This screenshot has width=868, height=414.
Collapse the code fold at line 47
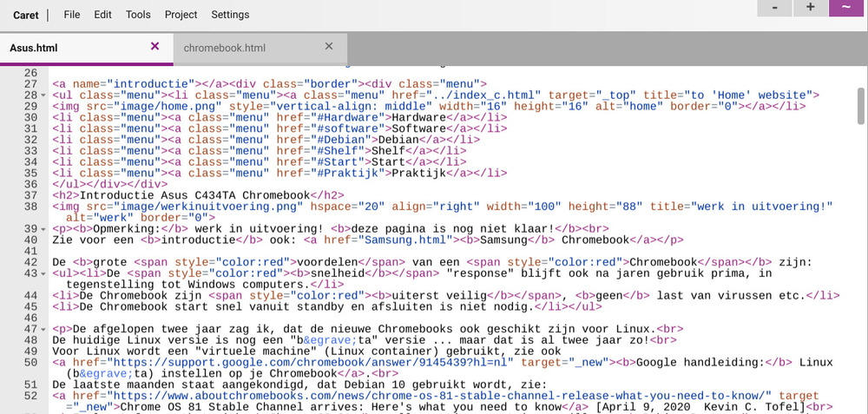pyautogui.click(x=43, y=329)
